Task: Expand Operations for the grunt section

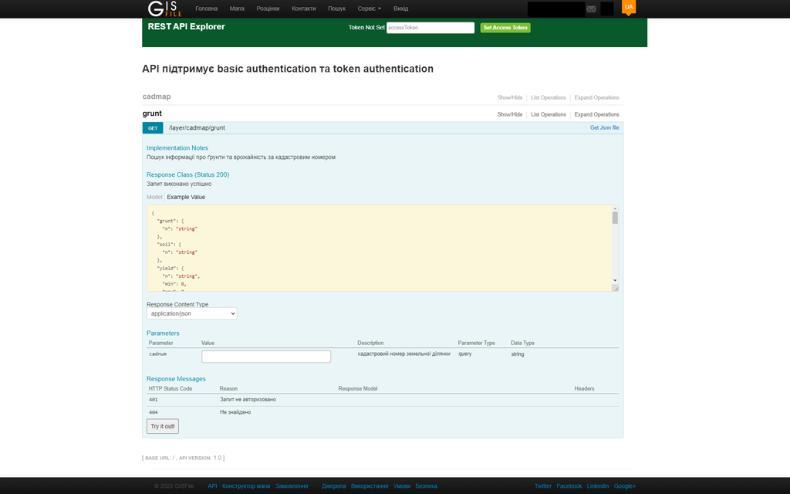Action: [x=596, y=114]
